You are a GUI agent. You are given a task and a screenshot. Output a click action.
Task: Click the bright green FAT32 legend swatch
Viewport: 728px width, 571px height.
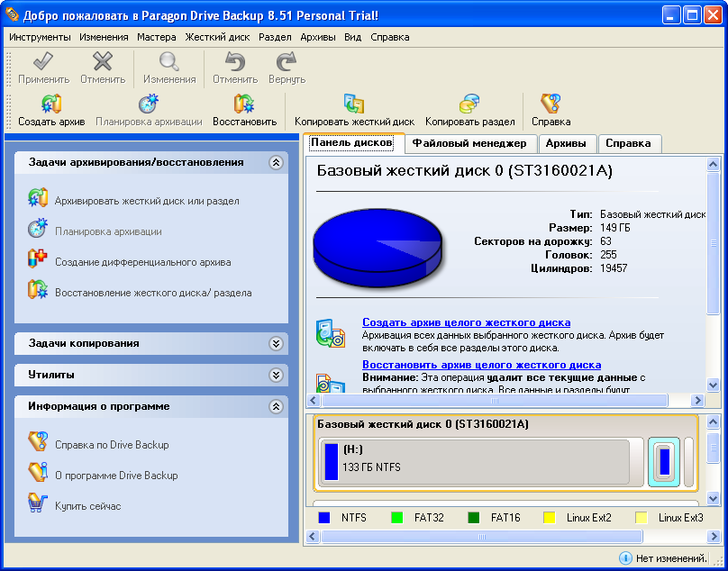tap(397, 518)
